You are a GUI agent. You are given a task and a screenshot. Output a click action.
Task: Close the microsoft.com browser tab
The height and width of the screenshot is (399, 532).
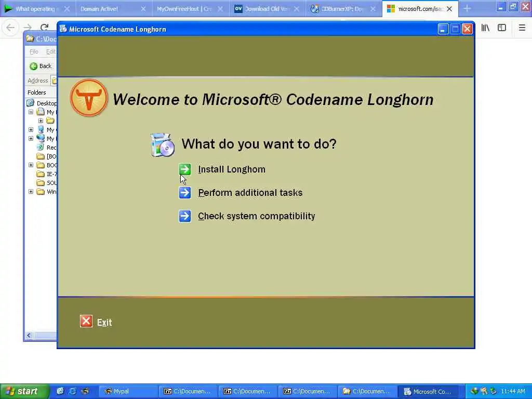click(449, 9)
